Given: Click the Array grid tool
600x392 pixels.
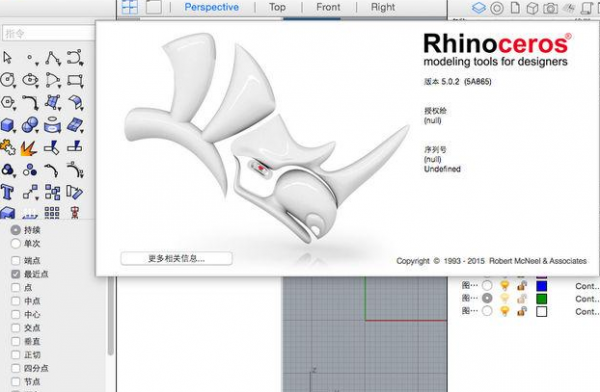Looking at the screenshot, I should click(52, 212).
